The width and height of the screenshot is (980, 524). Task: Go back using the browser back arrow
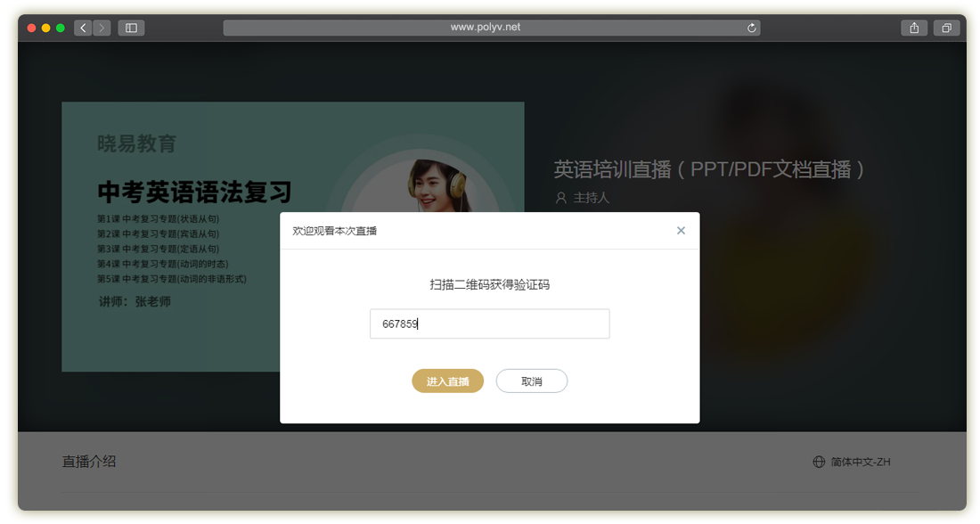pos(84,28)
